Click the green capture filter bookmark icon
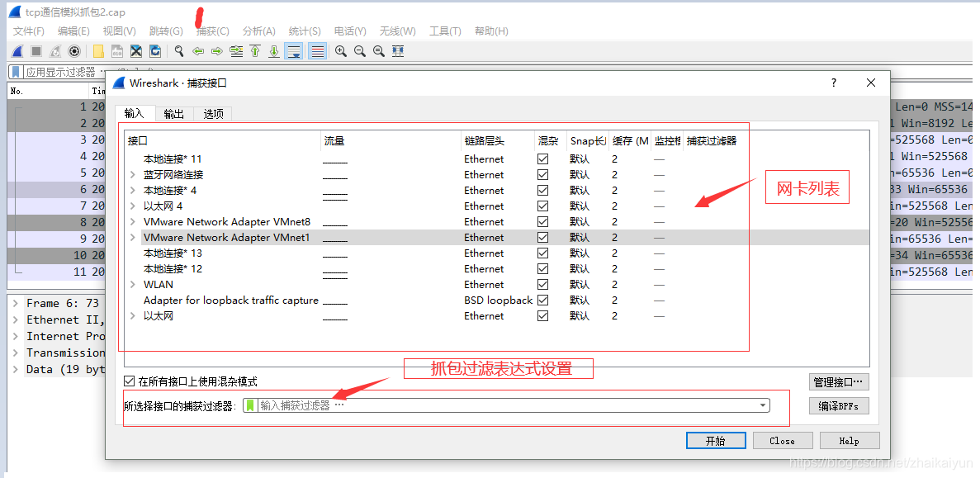The width and height of the screenshot is (980, 478). click(x=250, y=405)
